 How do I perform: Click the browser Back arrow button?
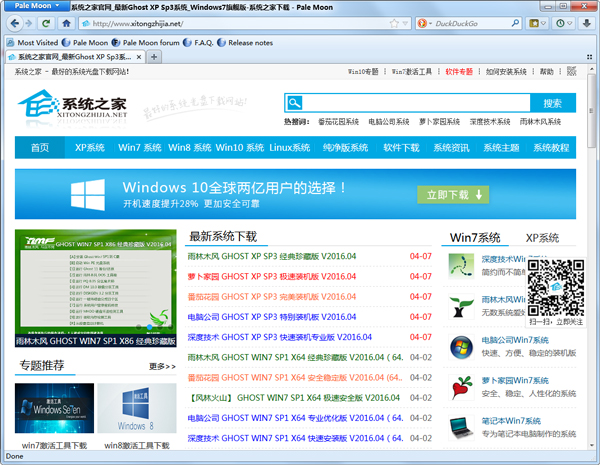tap(15, 23)
